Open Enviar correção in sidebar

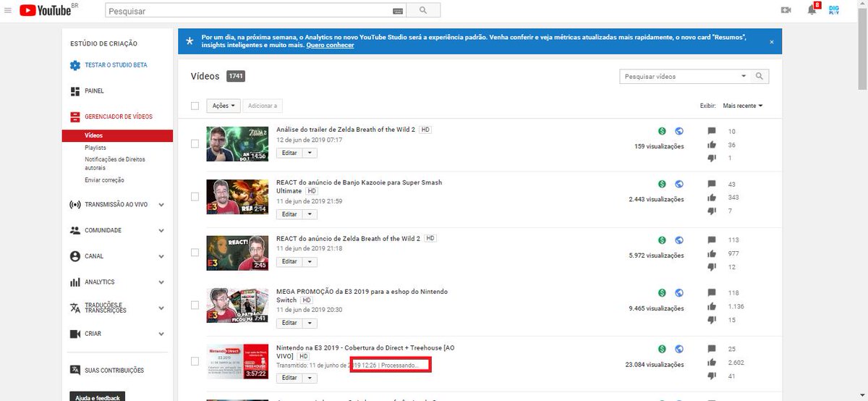click(104, 180)
